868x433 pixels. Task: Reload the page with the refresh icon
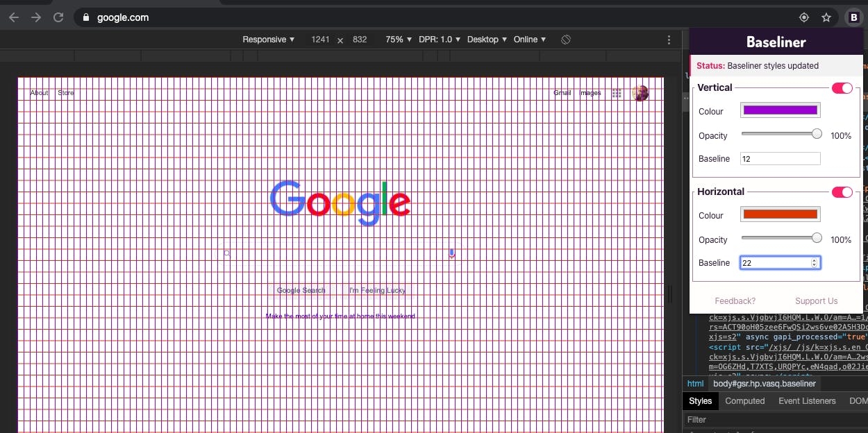(58, 17)
